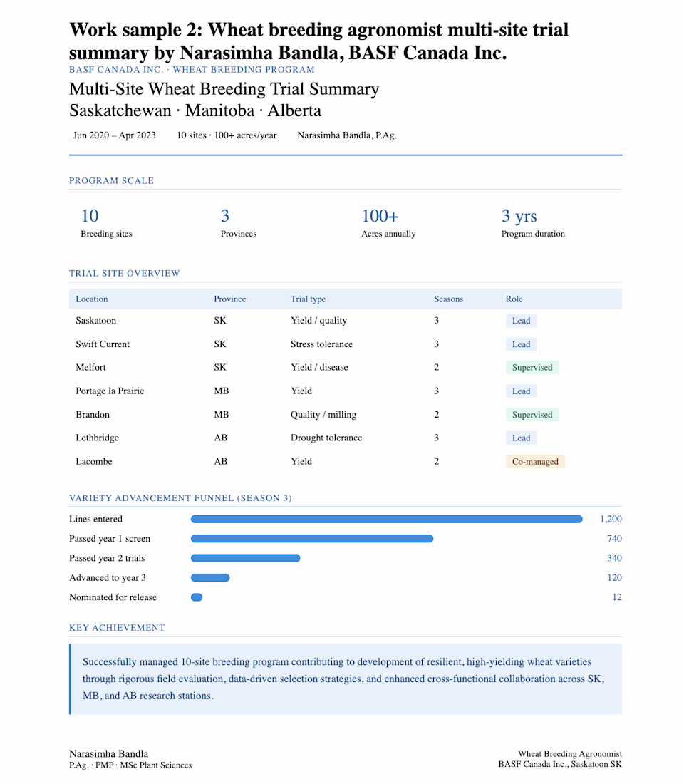Viewport: 684px width, 784px height.
Task: Click the 'Trial type' column header
Action: pos(308,299)
